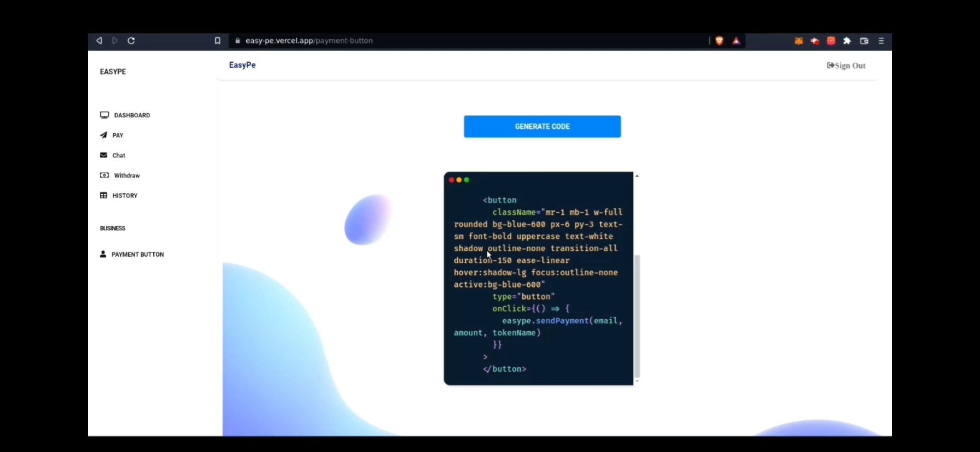Click the type="button" code line
980x452 pixels.
[x=524, y=296]
